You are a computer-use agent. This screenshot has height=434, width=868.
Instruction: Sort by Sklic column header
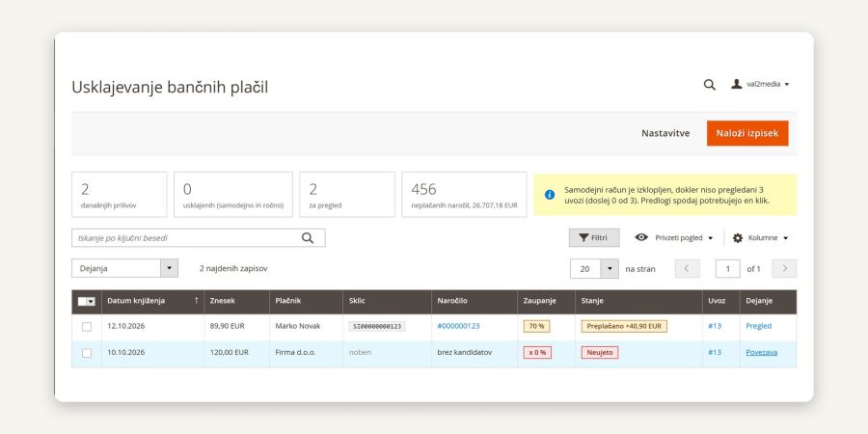click(387, 301)
